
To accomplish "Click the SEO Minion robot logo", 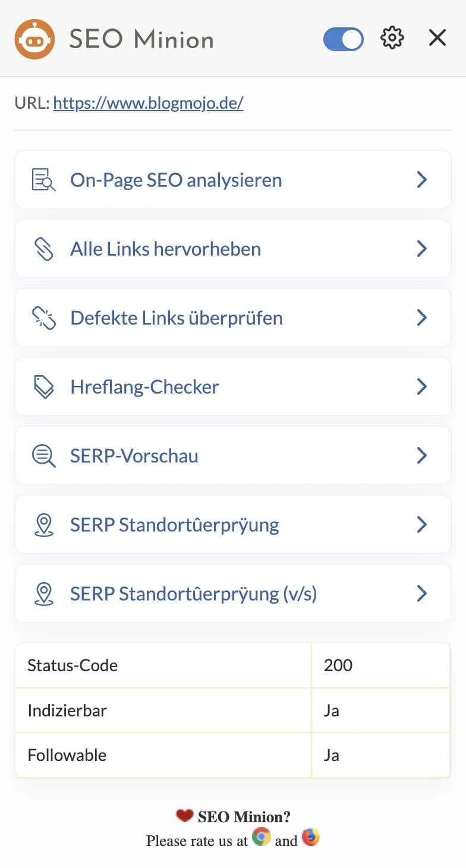I will coord(34,39).
